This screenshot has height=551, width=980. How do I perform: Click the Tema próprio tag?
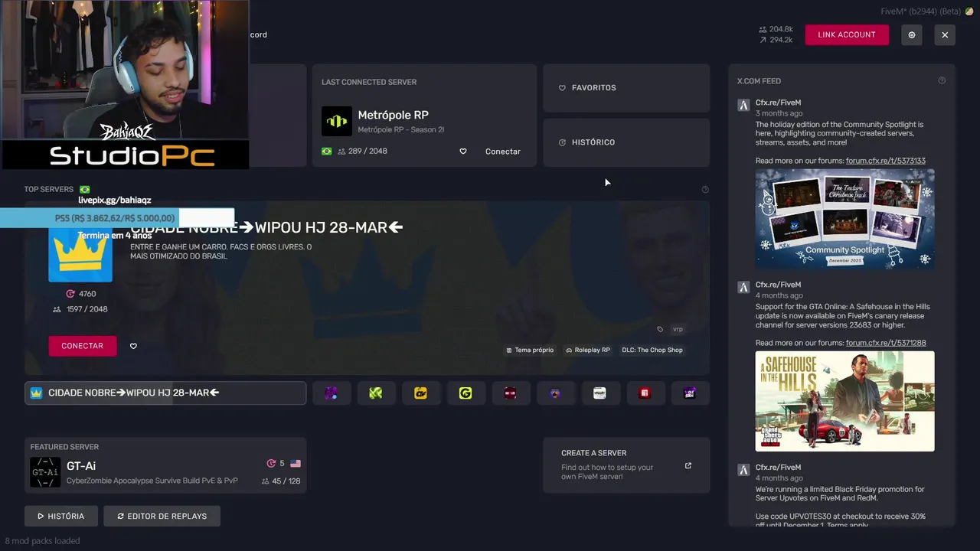point(530,350)
